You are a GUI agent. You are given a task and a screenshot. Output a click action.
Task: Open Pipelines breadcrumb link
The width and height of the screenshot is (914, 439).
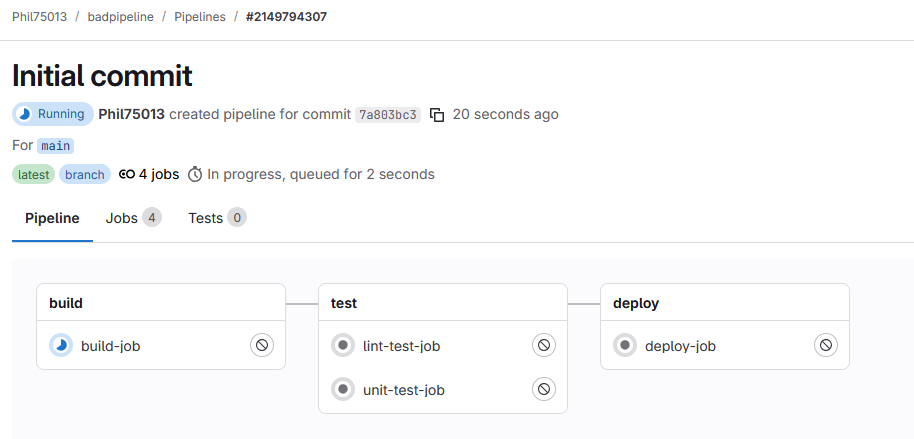point(200,17)
